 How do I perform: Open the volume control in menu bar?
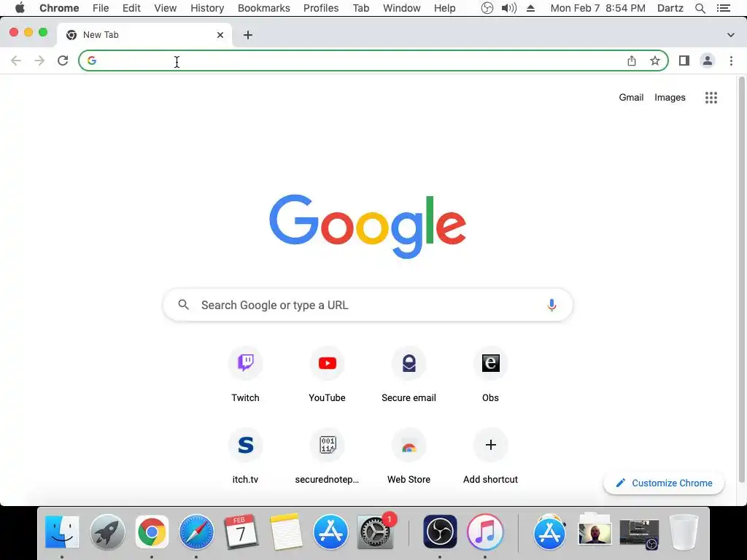pyautogui.click(x=508, y=8)
